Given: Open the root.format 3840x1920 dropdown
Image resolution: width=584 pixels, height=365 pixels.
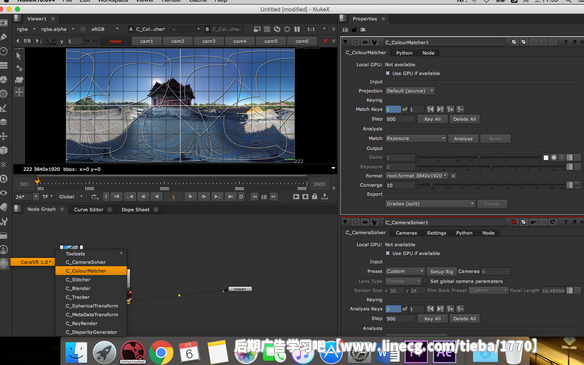Looking at the screenshot, I should pyautogui.click(x=417, y=176).
